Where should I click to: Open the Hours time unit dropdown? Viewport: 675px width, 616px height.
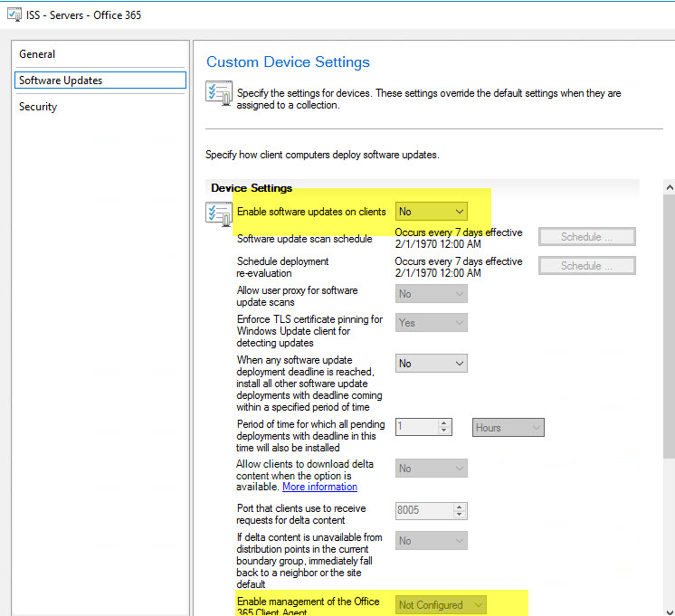(508, 428)
